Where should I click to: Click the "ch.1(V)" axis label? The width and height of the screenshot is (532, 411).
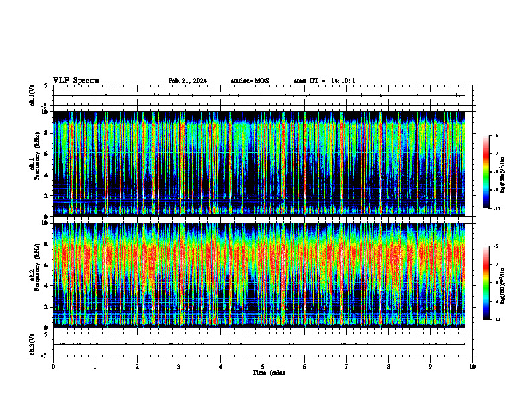pyautogui.click(x=32, y=95)
